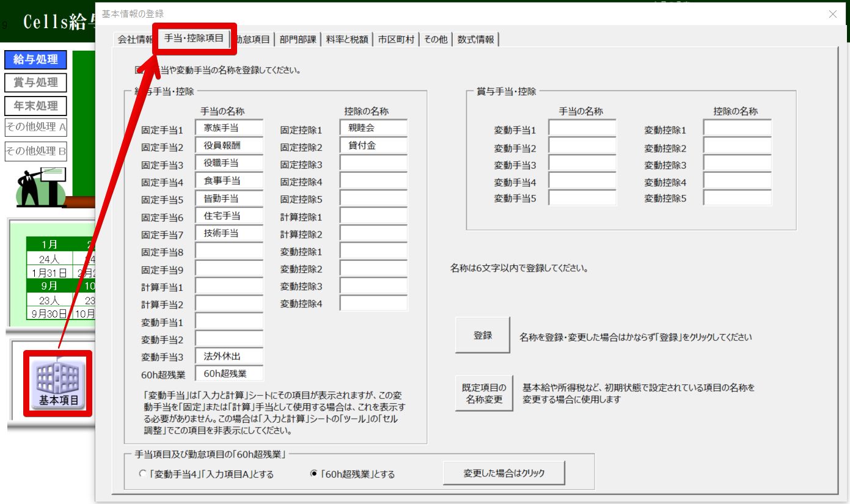Select the 「60h超残業」とする radio button

click(315, 473)
